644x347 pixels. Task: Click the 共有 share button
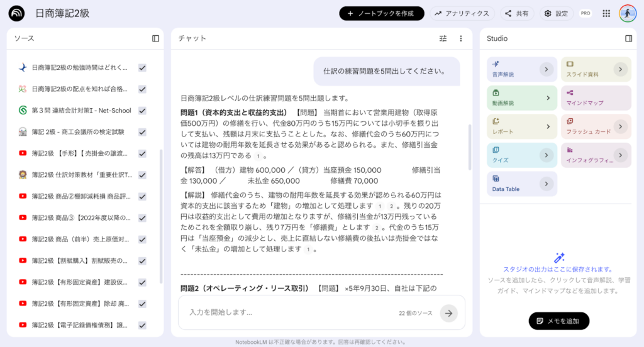point(517,14)
